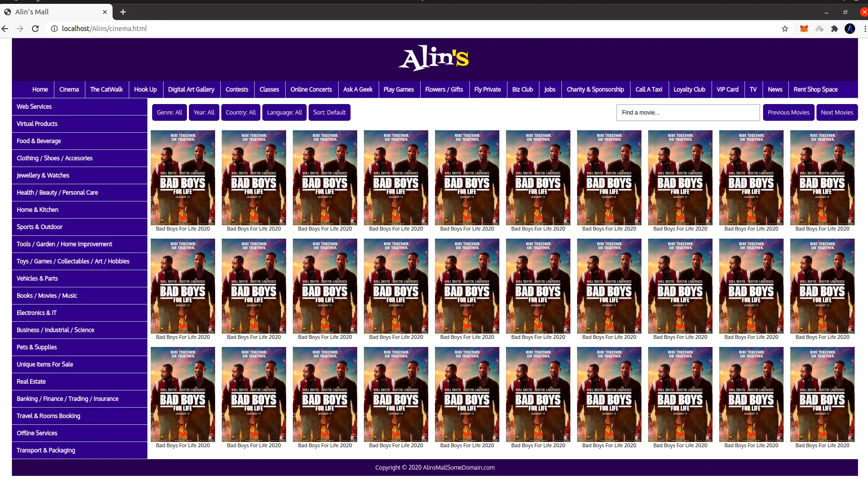The image size is (868, 494).
Task: Open the Loyalty Club nav item
Action: click(690, 89)
